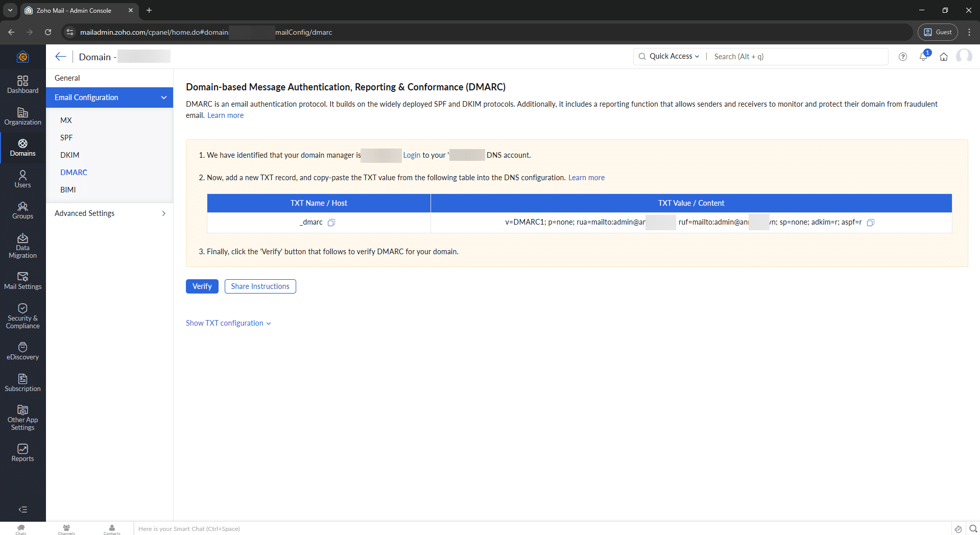Expand Show TXT configuration

[x=228, y=323]
